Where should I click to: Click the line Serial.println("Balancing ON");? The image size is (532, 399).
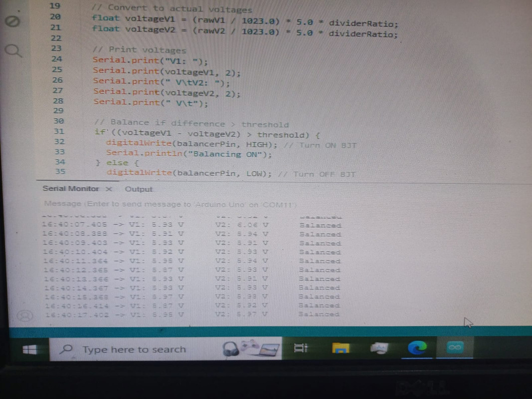pos(189,154)
